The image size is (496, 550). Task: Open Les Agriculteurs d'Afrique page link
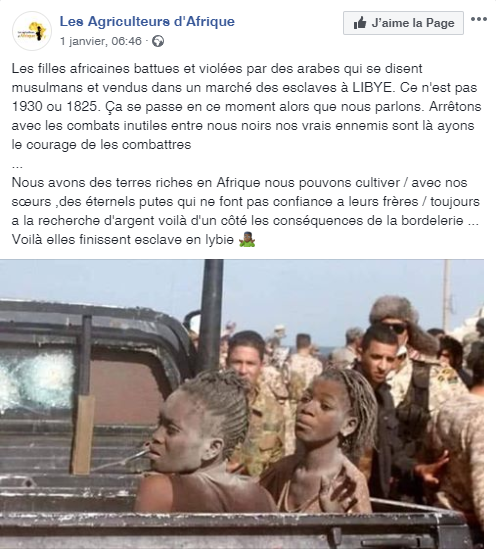147,21
